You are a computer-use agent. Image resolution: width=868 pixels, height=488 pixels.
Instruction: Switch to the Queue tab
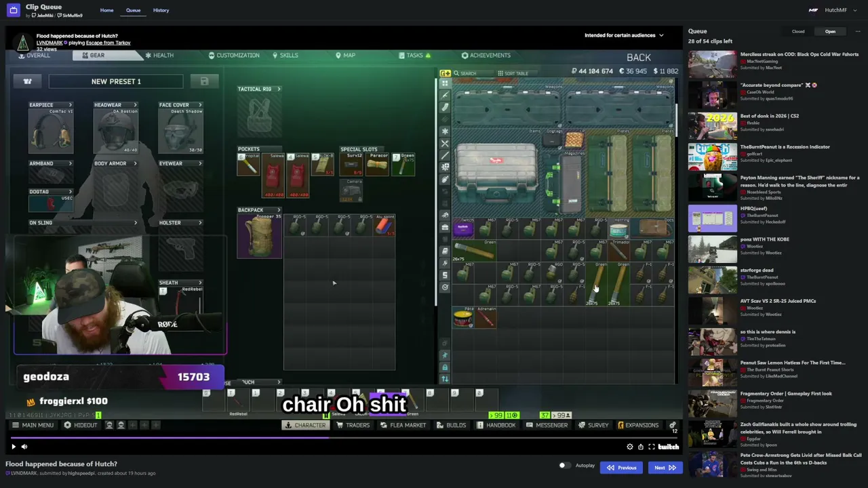click(x=133, y=10)
